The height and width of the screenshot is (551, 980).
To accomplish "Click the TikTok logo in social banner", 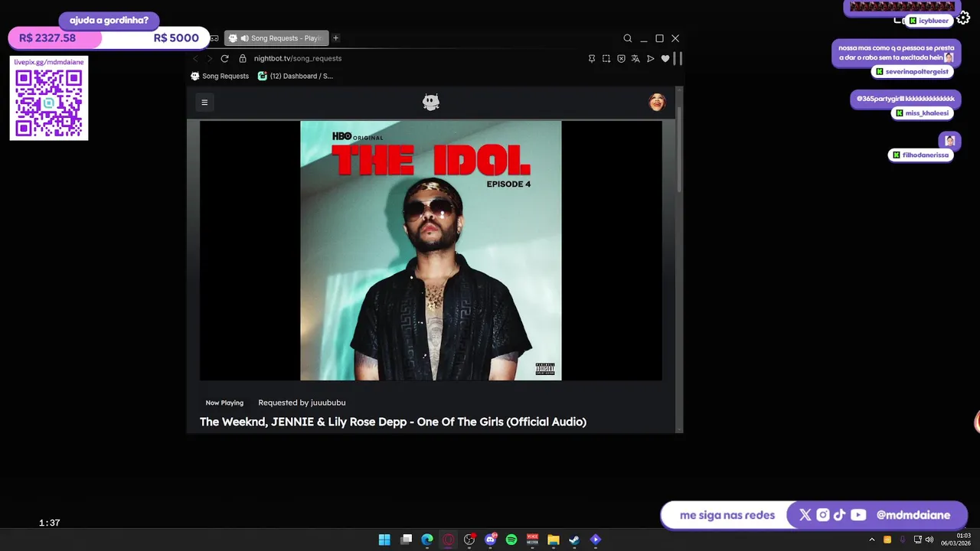I will click(840, 515).
